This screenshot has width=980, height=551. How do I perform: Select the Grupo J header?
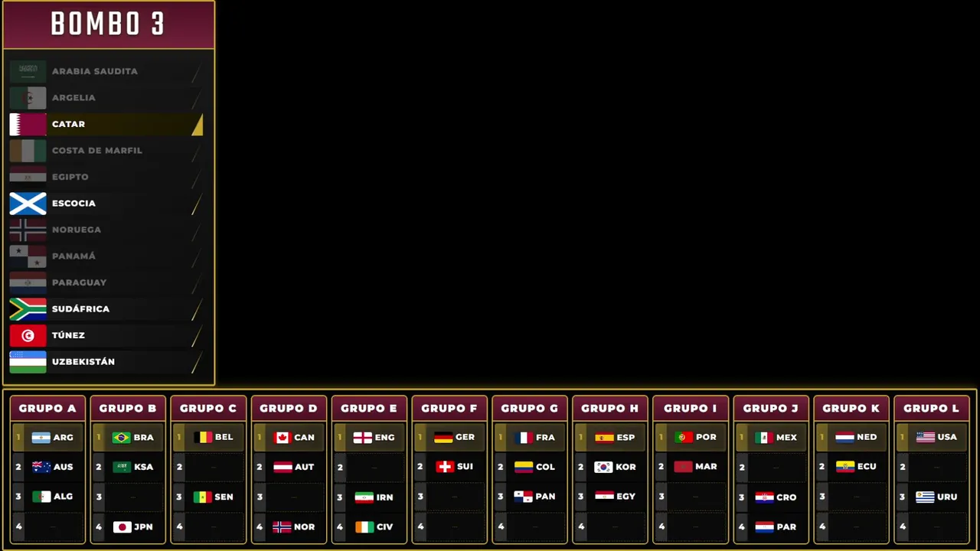(x=771, y=408)
